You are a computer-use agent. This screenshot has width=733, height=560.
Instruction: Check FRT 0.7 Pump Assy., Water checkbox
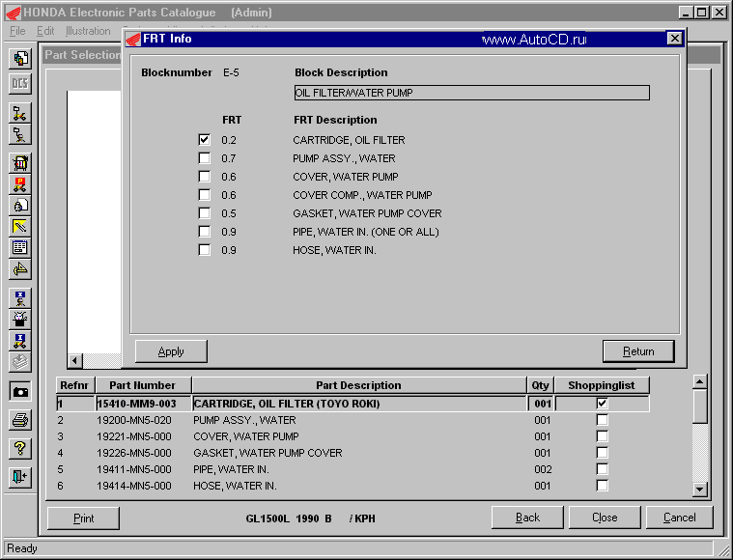(205, 158)
